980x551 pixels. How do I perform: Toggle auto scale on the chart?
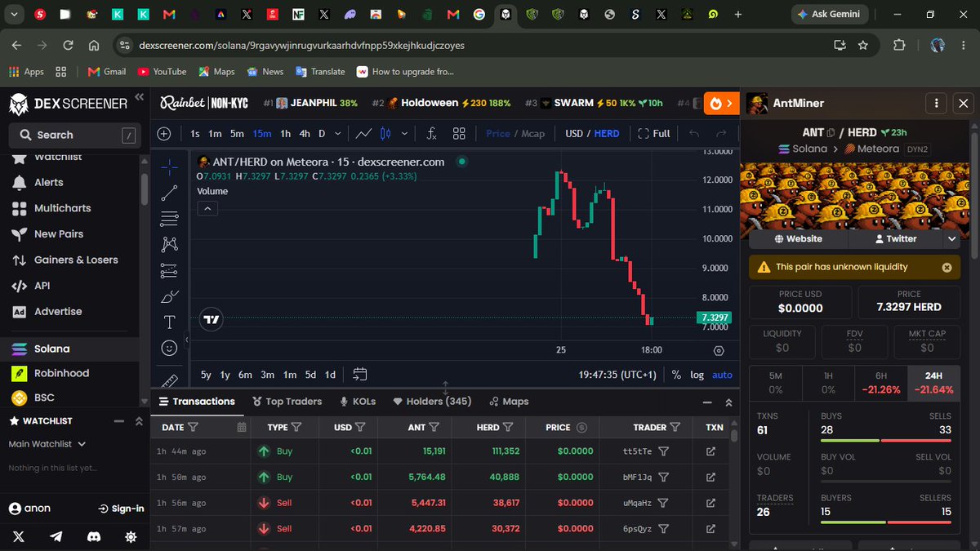pyautogui.click(x=722, y=375)
